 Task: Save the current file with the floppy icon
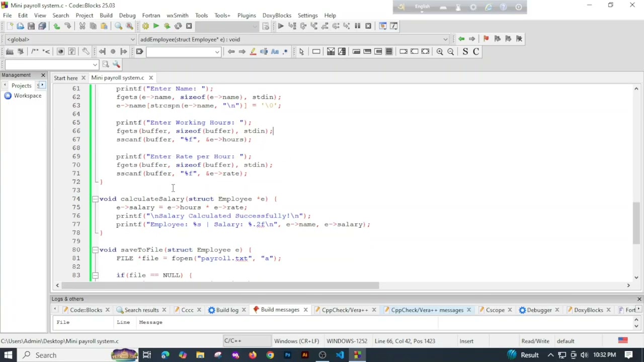31,26
